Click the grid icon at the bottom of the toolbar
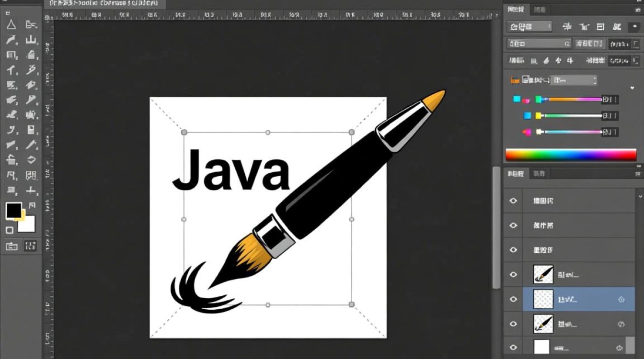This screenshot has width=644, height=359. (30, 247)
